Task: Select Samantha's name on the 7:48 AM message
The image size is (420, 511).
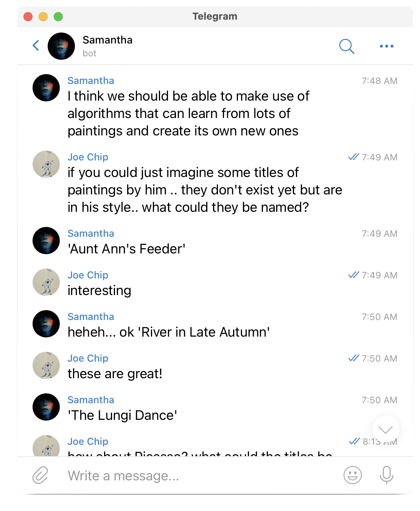Action: pyautogui.click(x=91, y=81)
